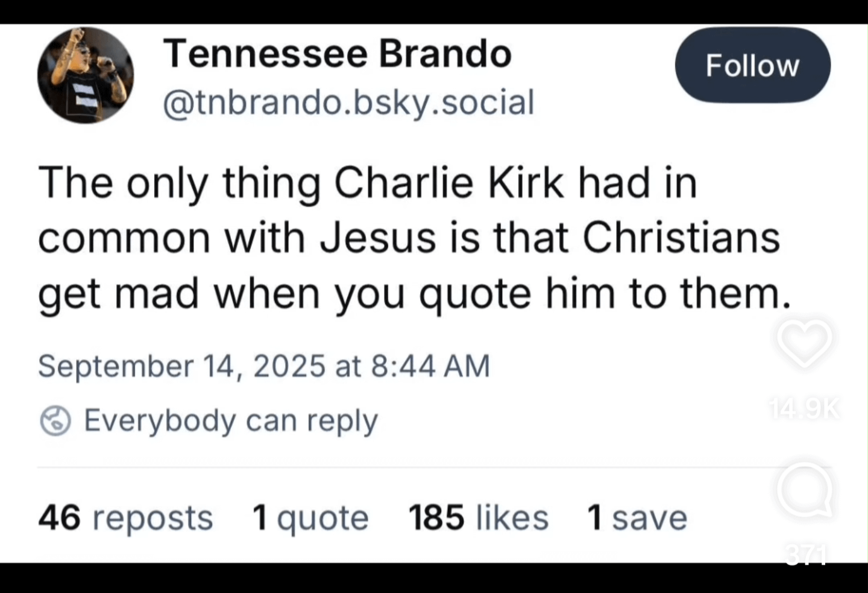Open the @tnbrando.bsky.social handle link
The width and height of the screenshot is (868, 593).
click(x=348, y=102)
